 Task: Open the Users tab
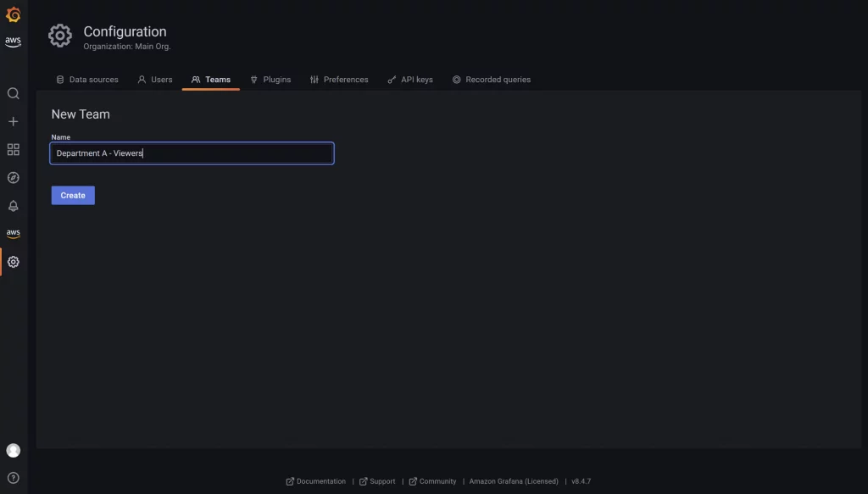click(154, 79)
